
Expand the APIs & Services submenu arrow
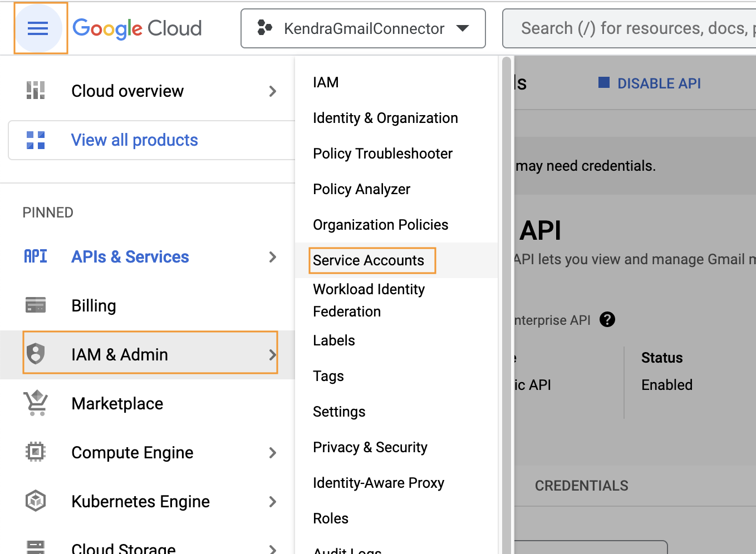(273, 257)
